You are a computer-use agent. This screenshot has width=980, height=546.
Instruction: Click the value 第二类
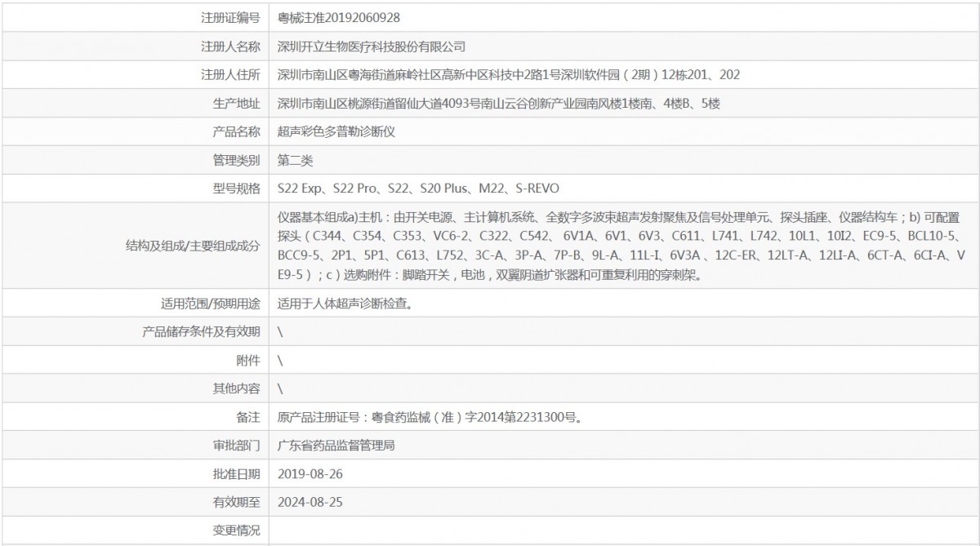click(296, 160)
